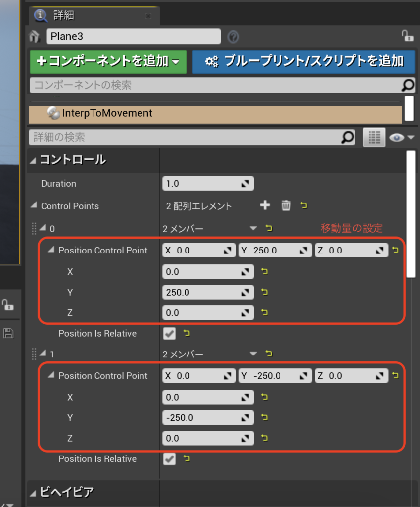The image size is (420, 507).
Task: Click trash icon to empty Control Points array
Action: pyautogui.click(x=286, y=205)
